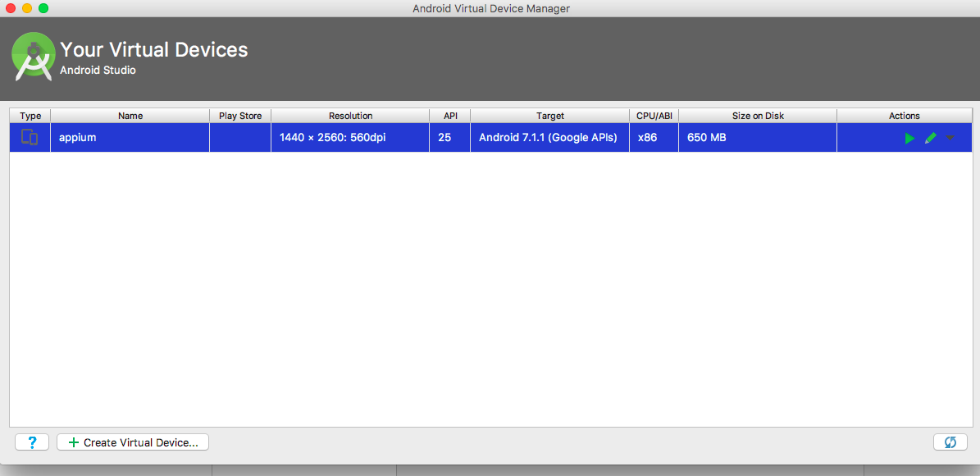Image resolution: width=980 pixels, height=476 pixels.
Task: Select the 'appium' device name cell
Action: pyautogui.click(x=130, y=138)
